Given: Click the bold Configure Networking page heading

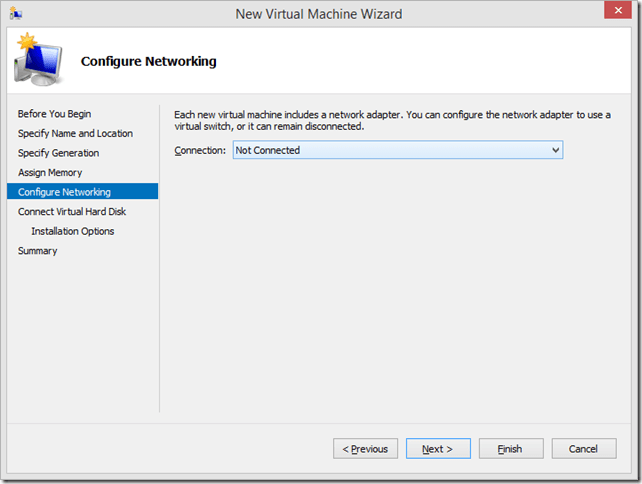Looking at the screenshot, I should [x=148, y=62].
